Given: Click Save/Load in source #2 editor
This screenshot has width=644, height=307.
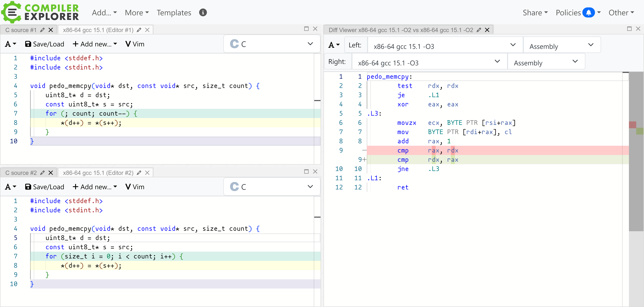Looking at the screenshot, I should (x=45, y=187).
